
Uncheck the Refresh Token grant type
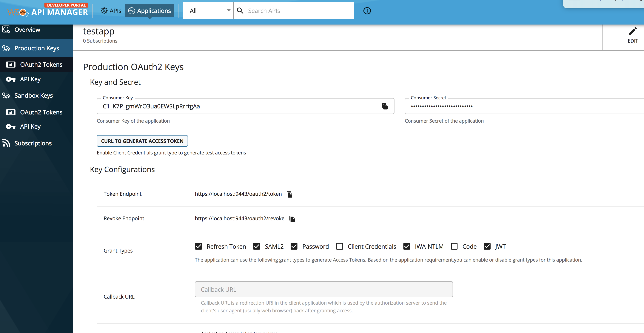(x=199, y=247)
